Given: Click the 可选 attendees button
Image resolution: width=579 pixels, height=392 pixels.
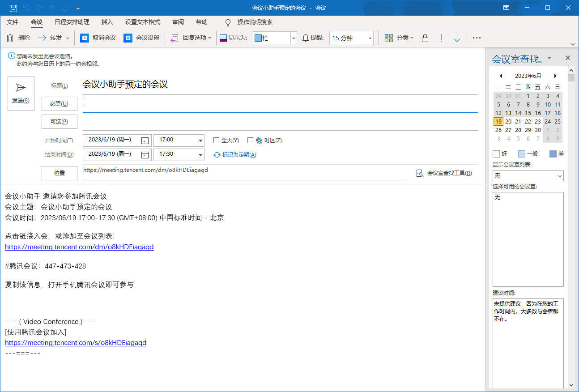Looking at the screenshot, I should click(60, 122).
